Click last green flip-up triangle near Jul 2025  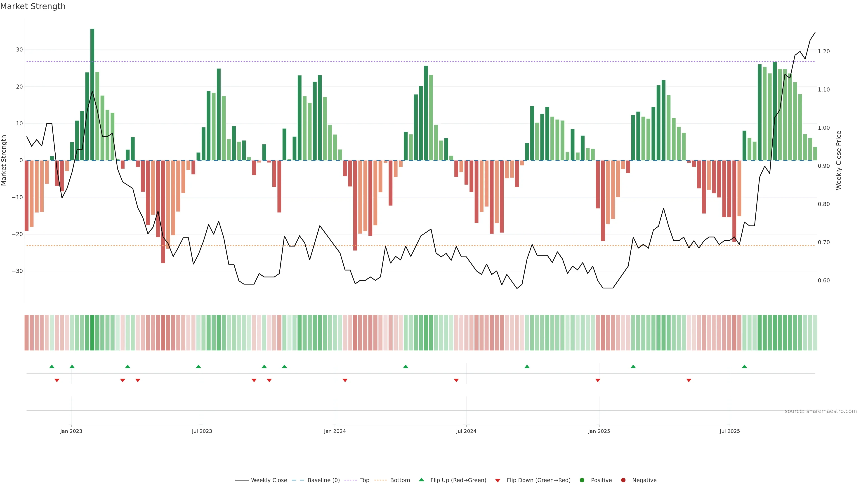(x=744, y=366)
